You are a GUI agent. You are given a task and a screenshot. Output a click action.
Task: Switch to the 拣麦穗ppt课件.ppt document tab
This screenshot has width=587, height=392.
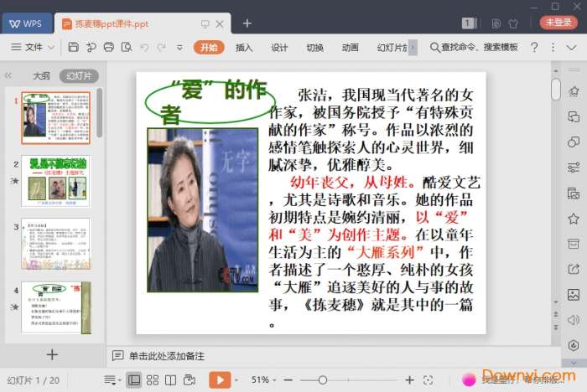click(x=112, y=24)
